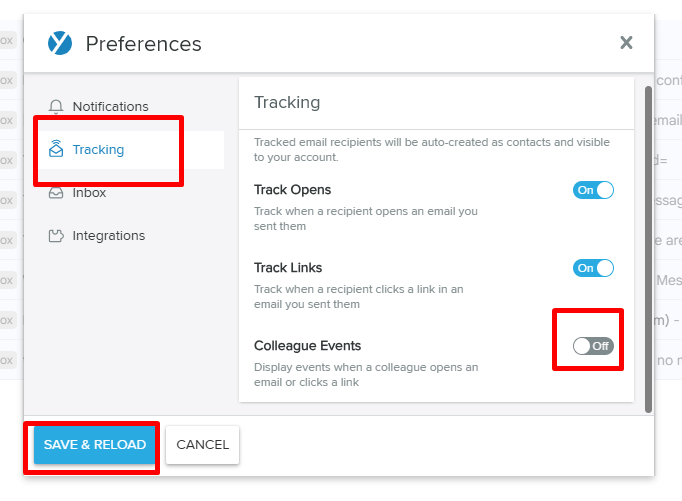Viewport: 682px width, 501px height.
Task: Click the envelope signal icon beside Tracking
Action: 56,149
